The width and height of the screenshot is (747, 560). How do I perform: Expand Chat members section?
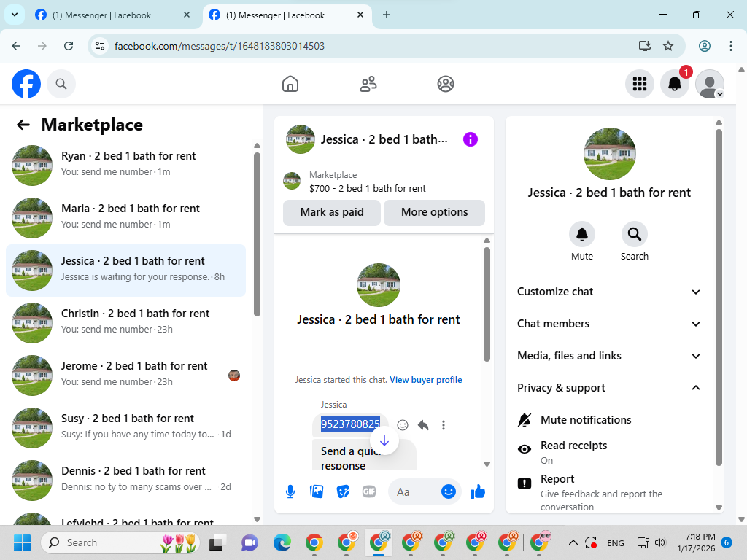(609, 324)
